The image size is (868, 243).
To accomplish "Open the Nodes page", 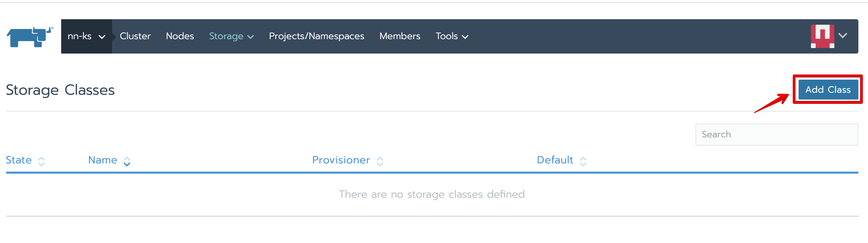I will 180,36.
